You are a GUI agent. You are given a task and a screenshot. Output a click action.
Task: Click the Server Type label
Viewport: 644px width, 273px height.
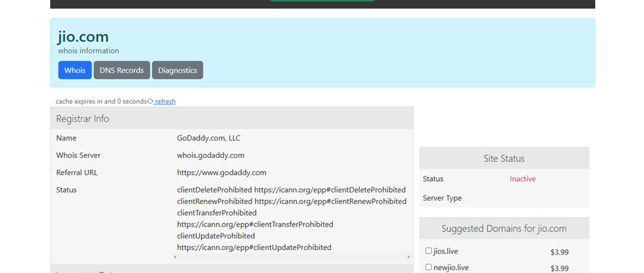pyautogui.click(x=442, y=198)
